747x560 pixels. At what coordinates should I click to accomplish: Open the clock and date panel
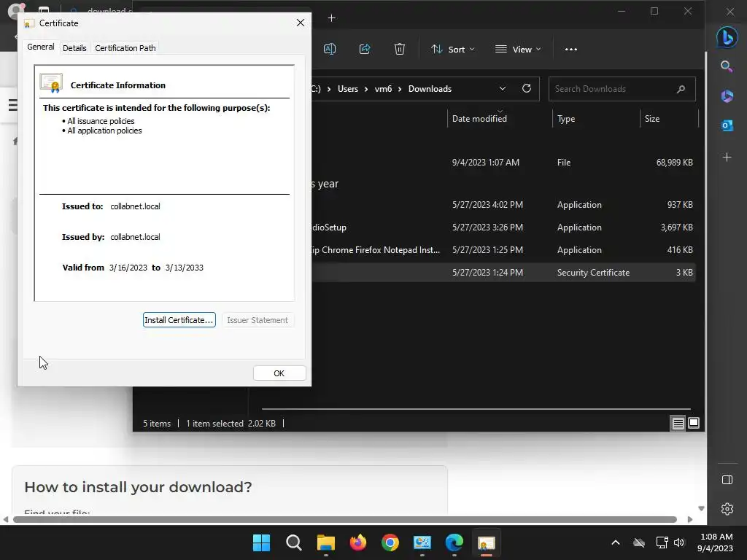point(715,542)
